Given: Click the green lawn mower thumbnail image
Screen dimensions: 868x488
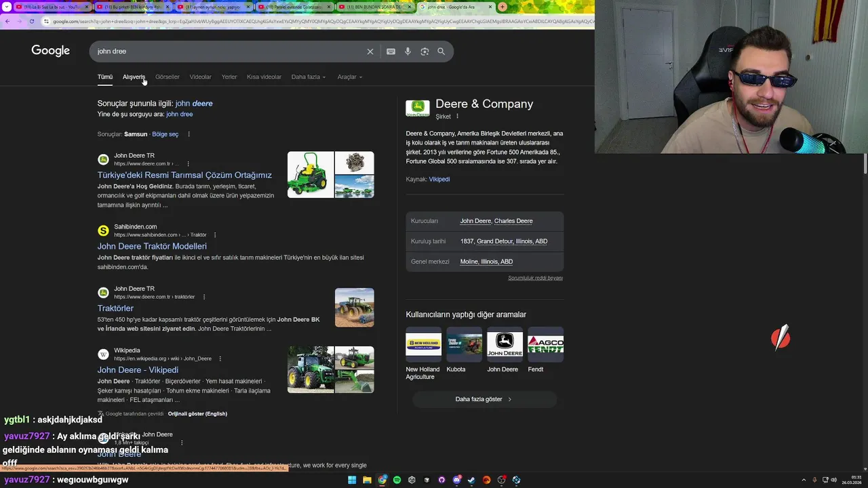Looking at the screenshot, I should [x=311, y=175].
